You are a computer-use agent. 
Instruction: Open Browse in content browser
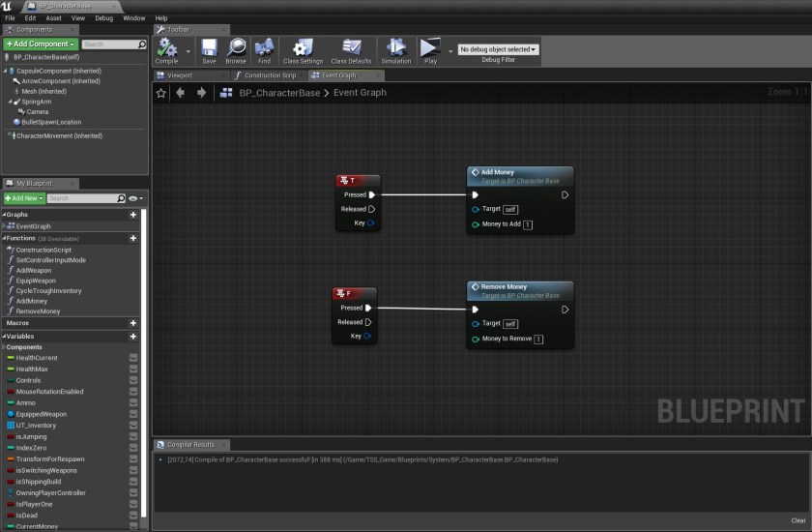point(236,50)
